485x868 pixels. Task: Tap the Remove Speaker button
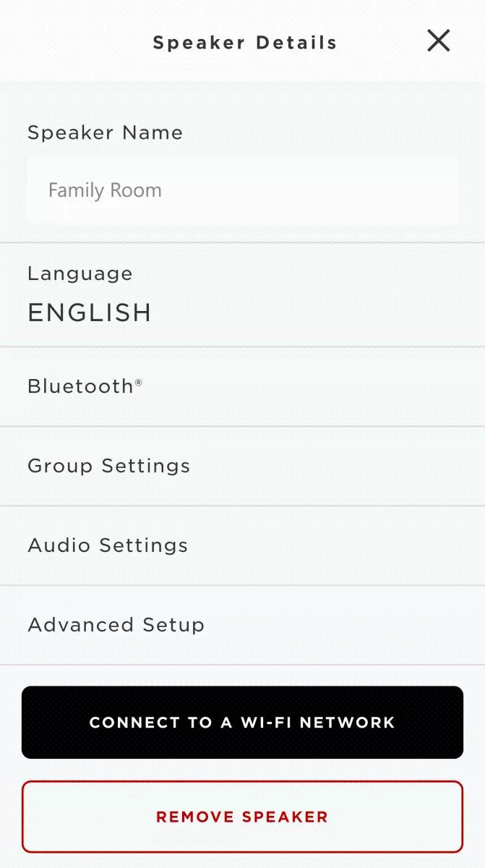click(x=242, y=817)
